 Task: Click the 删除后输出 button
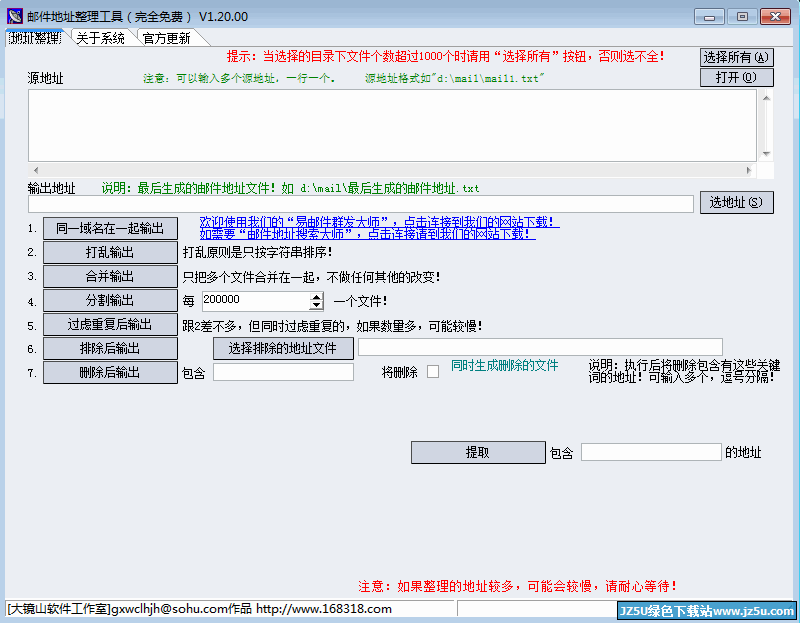(110, 372)
